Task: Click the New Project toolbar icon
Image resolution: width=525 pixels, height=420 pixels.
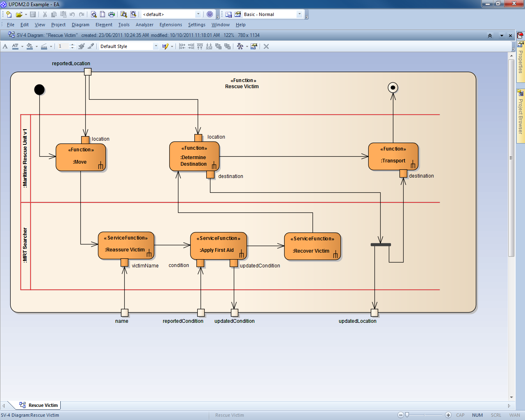Action: pyautogui.click(x=9, y=14)
